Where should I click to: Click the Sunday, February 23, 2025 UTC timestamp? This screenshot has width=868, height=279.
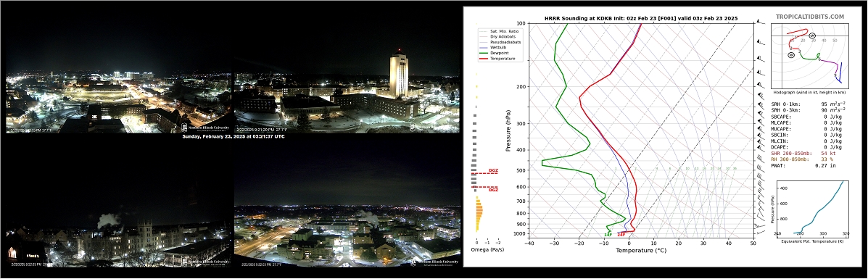[x=233, y=136]
